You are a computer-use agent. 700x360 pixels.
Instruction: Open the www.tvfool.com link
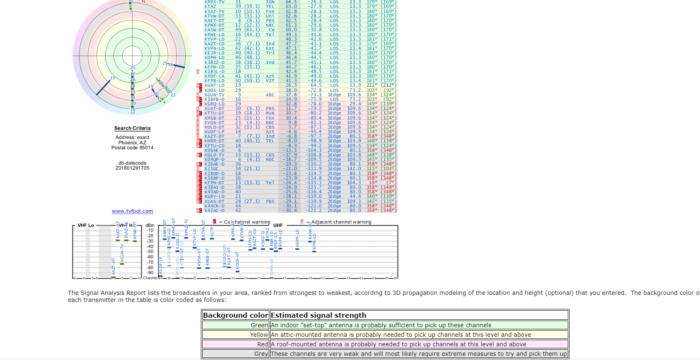[x=132, y=211]
